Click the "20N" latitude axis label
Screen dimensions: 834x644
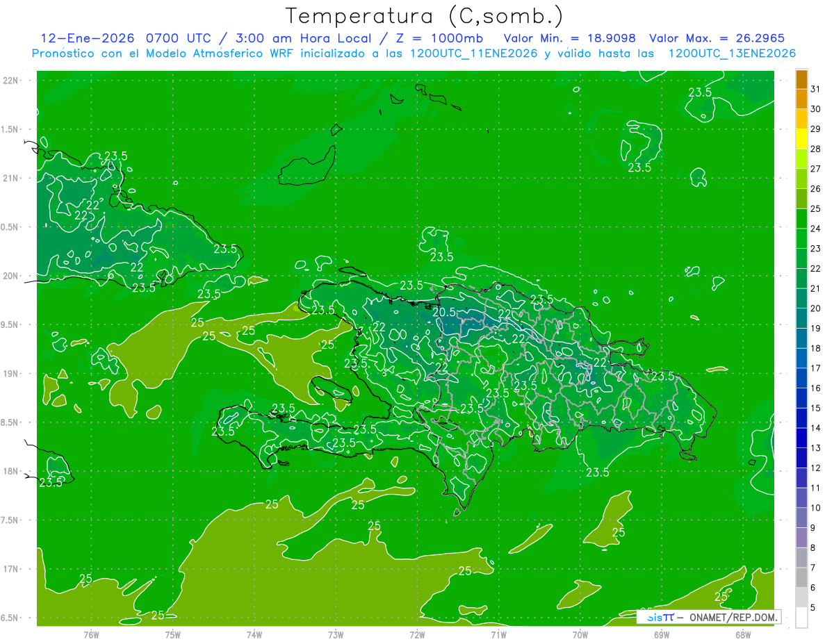[x=11, y=276]
